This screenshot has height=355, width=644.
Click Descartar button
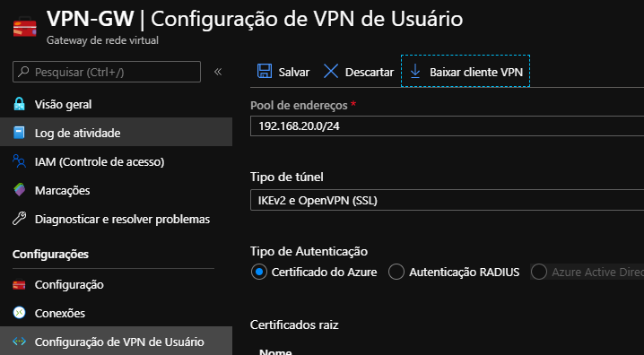359,72
